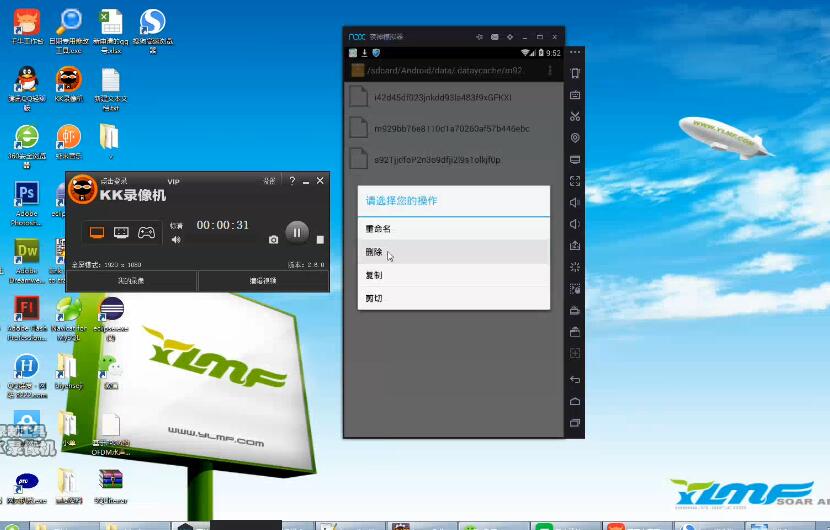Image resolution: width=830 pixels, height=530 pixels.
Task: Click the Nox Android back arrow
Action: (x=575, y=380)
